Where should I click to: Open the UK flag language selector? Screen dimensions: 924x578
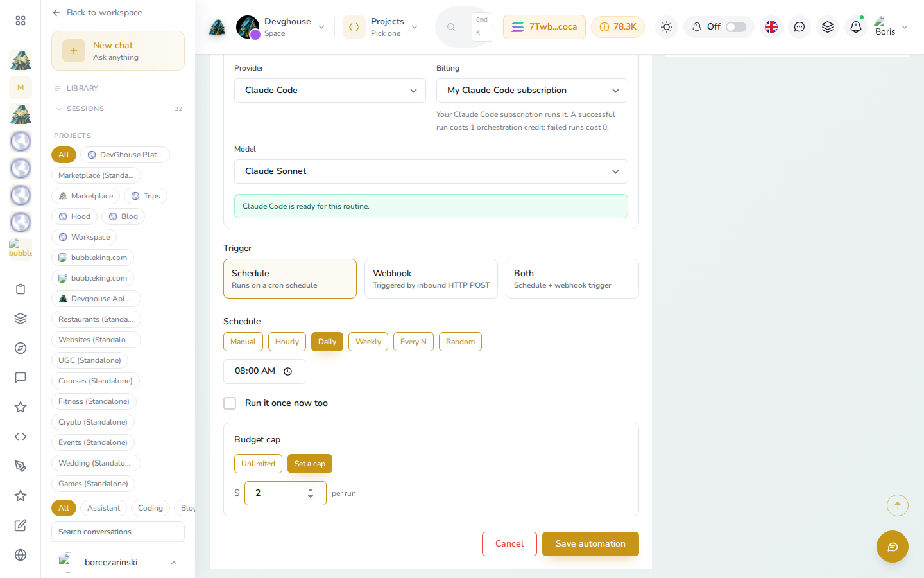pos(771,27)
